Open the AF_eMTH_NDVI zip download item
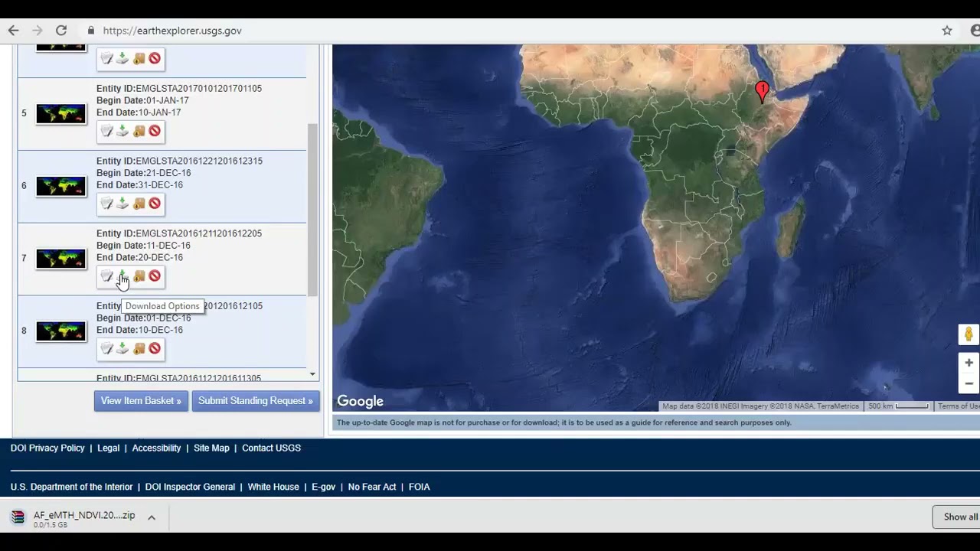The height and width of the screenshot is (551, 980). tap(74, 518)
